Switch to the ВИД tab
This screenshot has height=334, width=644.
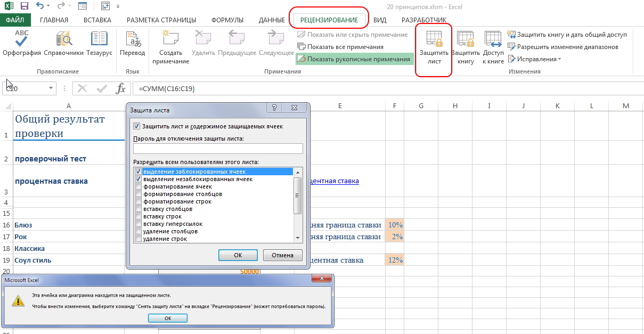click(380, 20)
